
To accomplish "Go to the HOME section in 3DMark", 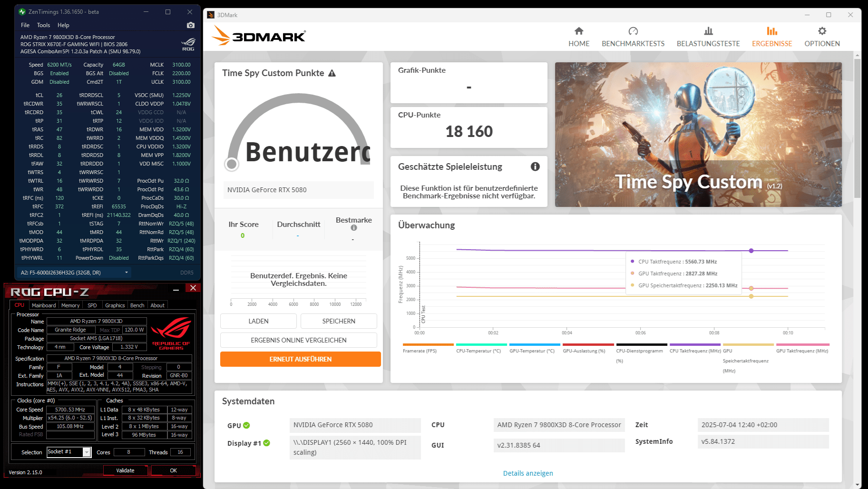I will 579,37.
